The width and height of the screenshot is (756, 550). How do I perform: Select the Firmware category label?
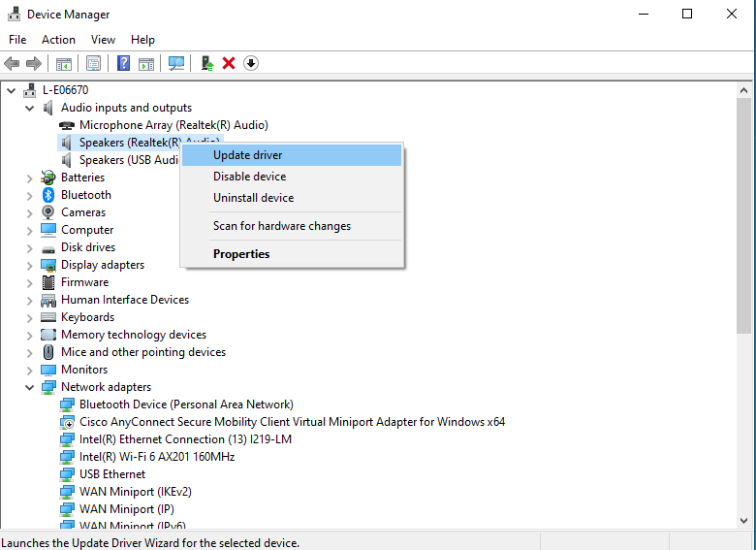85,282
